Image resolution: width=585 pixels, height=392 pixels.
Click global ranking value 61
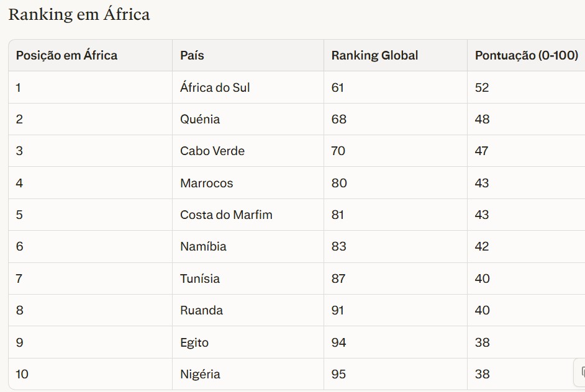pos(337,87)
